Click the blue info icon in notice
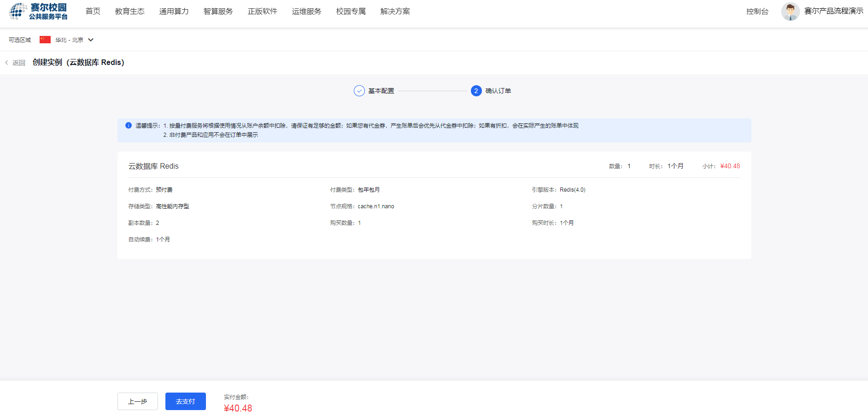Image resolution: width=868 pixels, height=417 pixels. [x=129, y=125]
